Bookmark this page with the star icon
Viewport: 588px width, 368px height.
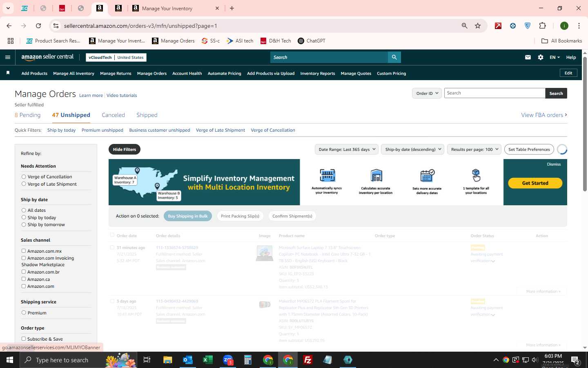pos(478,26)
